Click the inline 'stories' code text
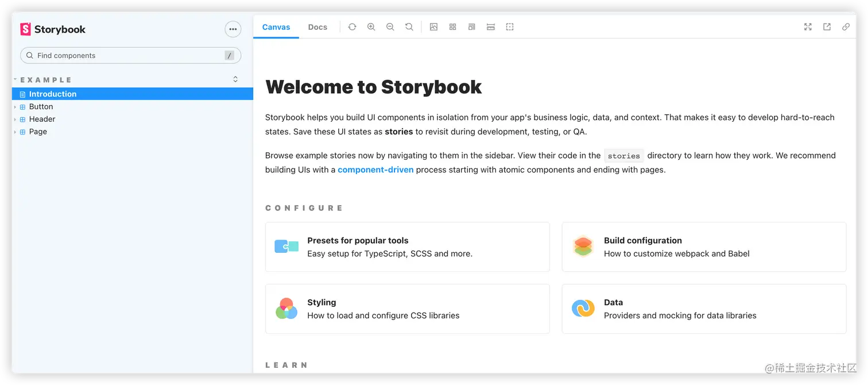 624,156
